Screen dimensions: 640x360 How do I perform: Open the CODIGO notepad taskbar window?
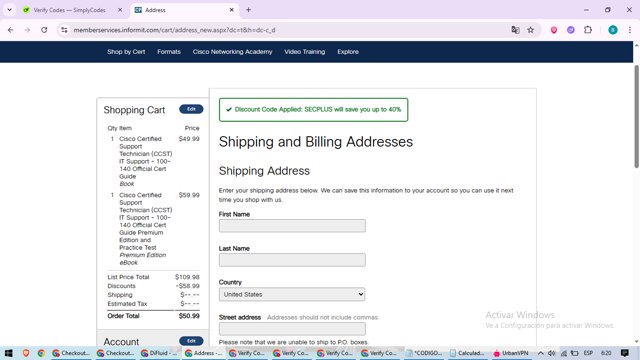tap(424, 353)
